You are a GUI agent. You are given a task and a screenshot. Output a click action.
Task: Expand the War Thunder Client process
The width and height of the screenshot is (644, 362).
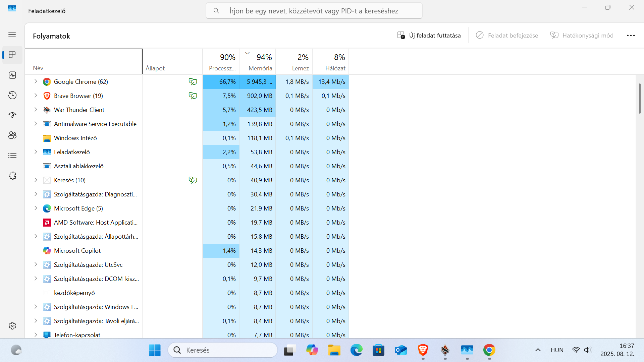(36, 110)
